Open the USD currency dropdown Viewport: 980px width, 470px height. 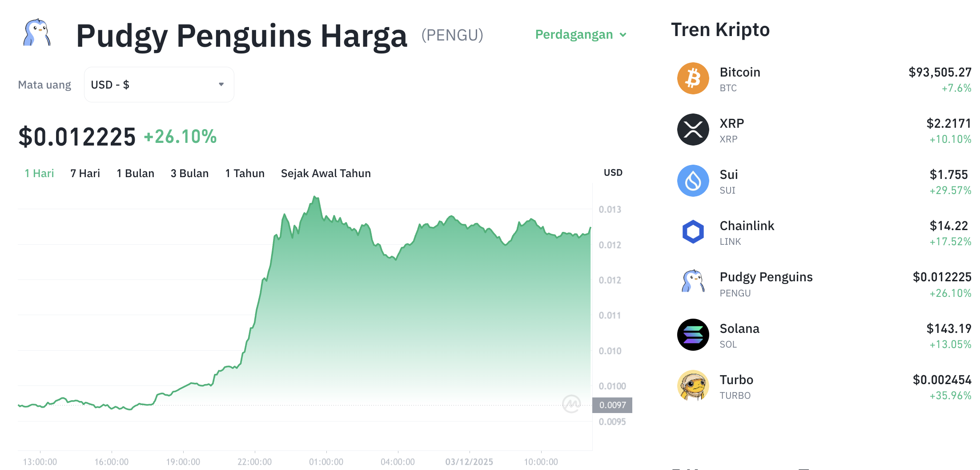pos(159,84)
